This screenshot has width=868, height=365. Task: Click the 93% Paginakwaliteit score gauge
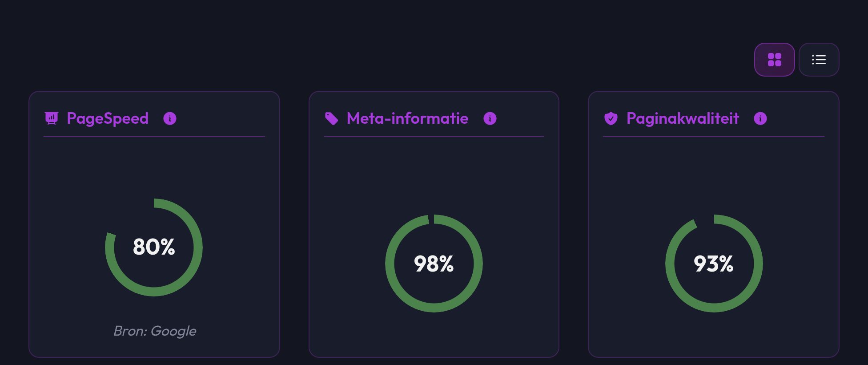[714, 264]
